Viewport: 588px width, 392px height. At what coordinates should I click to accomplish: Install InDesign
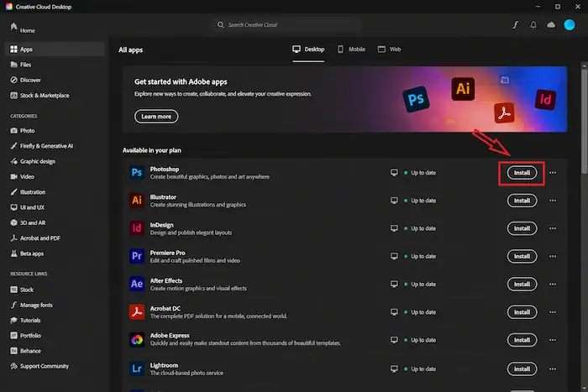click(x=522, y=228)
